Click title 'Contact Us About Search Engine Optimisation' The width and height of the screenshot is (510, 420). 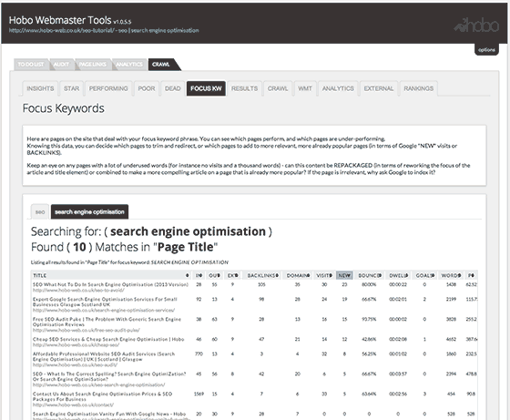point(102,397)
